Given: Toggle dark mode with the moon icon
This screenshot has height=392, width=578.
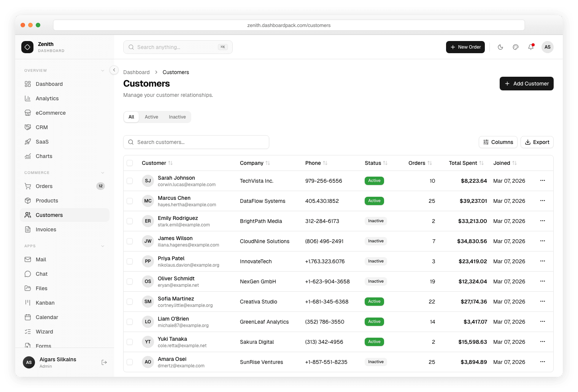Looking at the screenshot, I should click(500, 47).
